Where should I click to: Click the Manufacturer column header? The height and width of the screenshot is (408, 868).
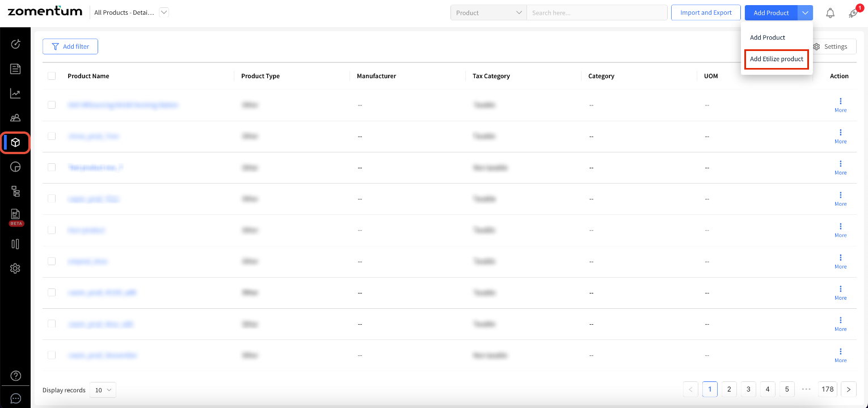[376, 76]
